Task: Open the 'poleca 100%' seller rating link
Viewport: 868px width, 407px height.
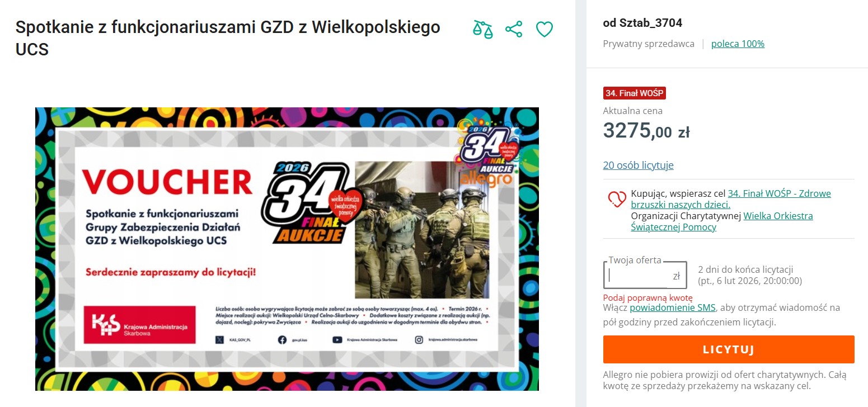Action: [738, 44]
